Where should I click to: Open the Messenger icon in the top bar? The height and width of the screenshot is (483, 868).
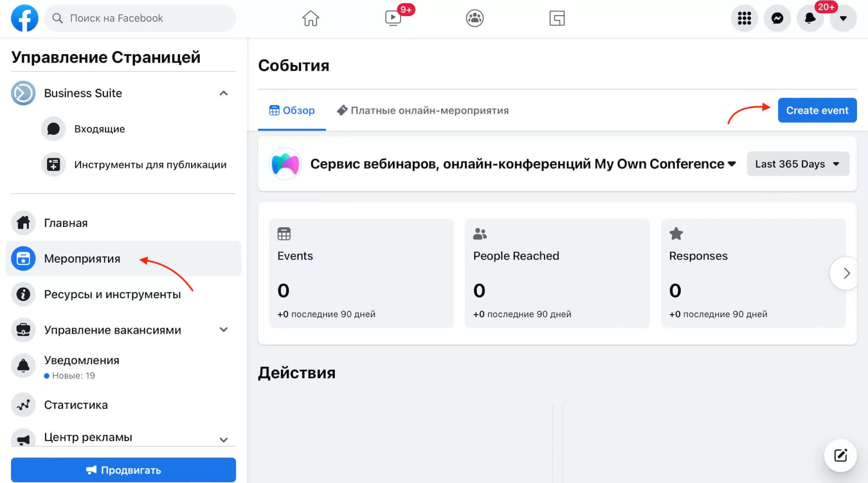coord(777,18)
